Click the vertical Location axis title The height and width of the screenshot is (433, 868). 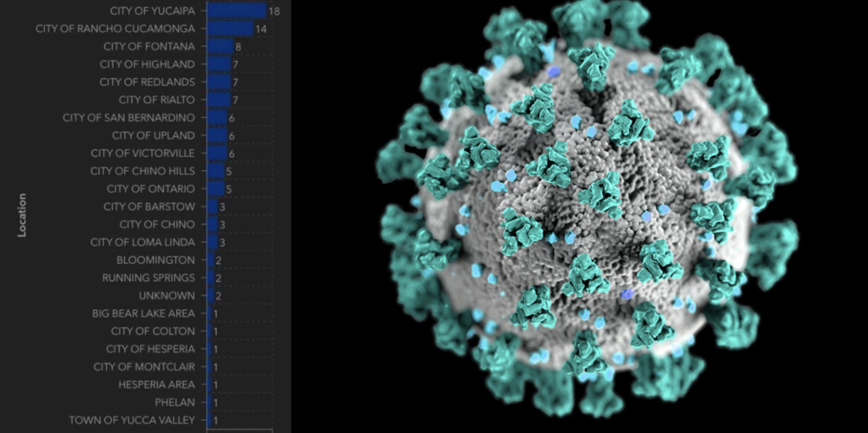pyautogui.click(x=23, y=215)
